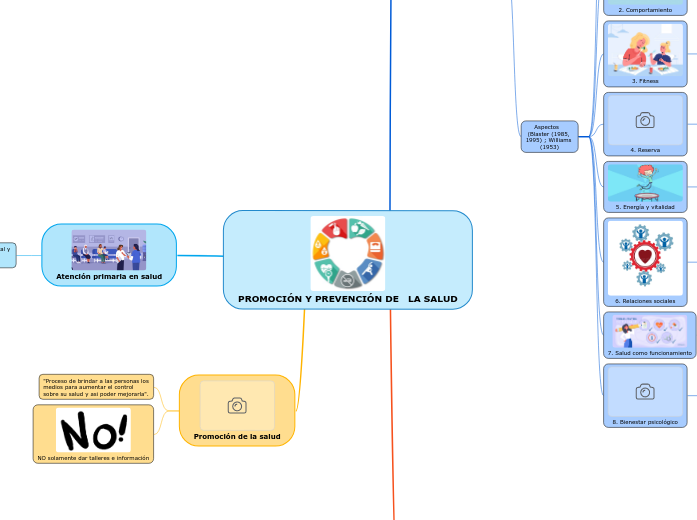697x520 pixels.
Task: Click the "4. Reserva" label text
Action: tap(645, 149)
